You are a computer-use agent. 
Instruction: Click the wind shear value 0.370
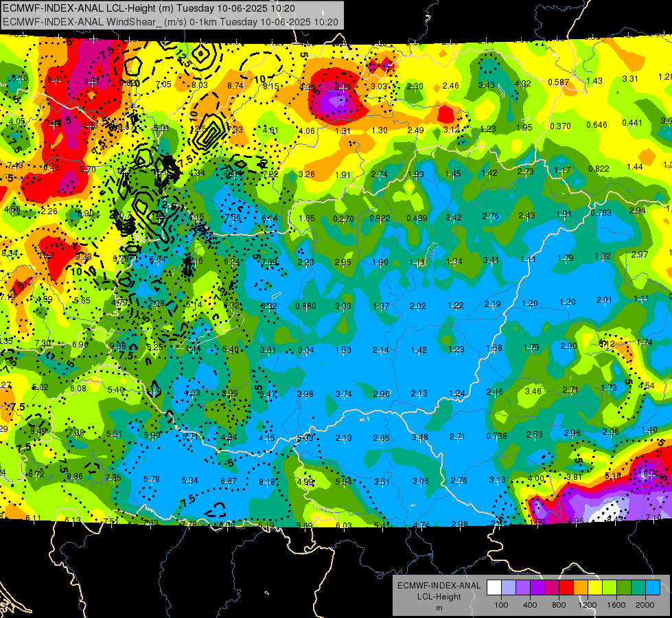click(560, 126)
